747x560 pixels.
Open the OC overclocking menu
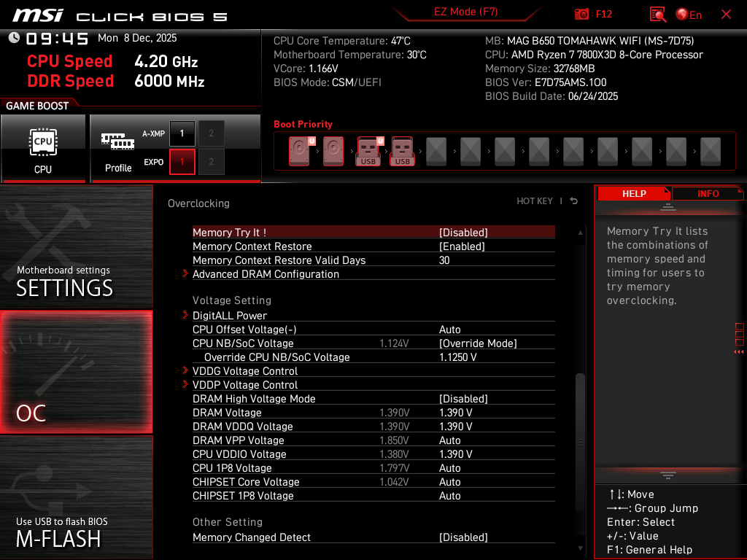[76, 373]
